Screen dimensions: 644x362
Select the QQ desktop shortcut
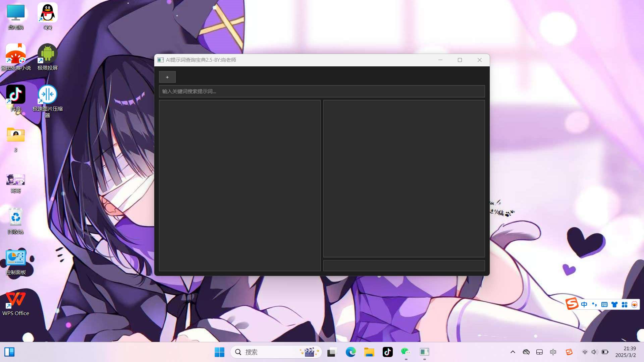(48, 17)
